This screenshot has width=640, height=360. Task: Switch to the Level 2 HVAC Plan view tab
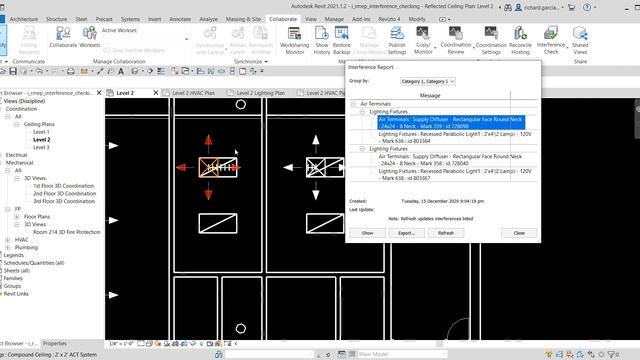[193, 93]
